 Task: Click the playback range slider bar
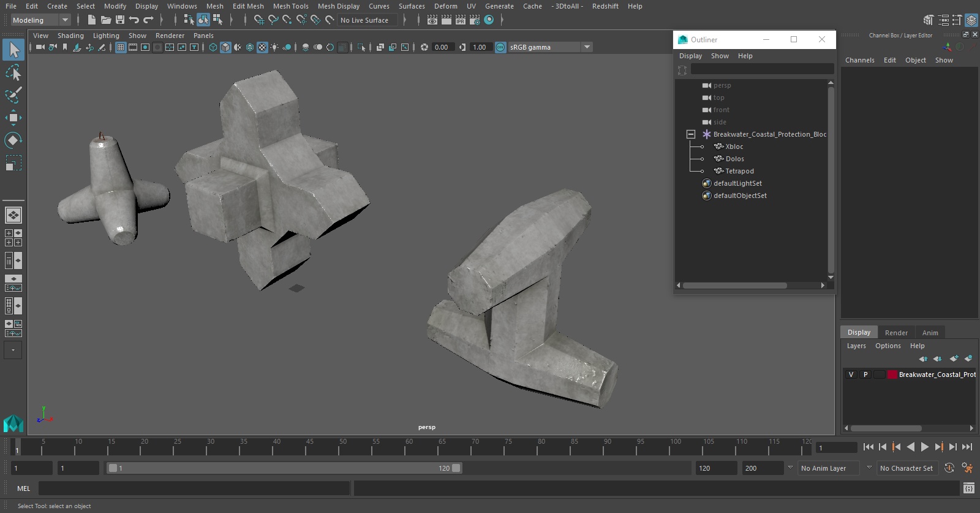285,468
